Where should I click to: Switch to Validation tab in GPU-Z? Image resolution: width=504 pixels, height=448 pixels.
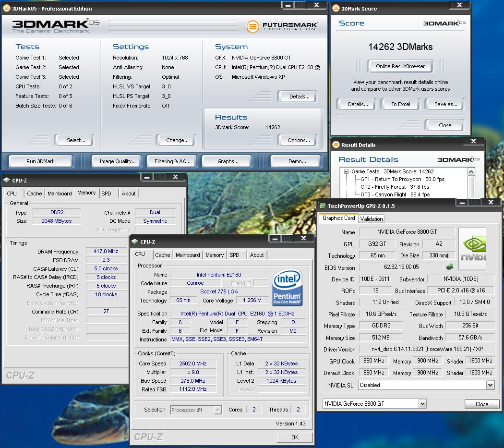click(371, 218)
